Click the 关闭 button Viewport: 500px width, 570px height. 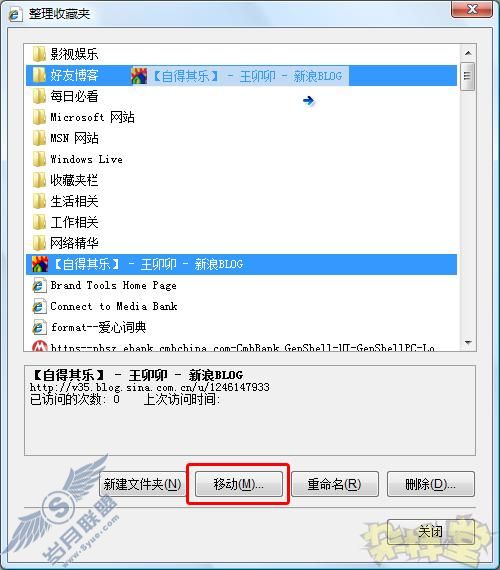click(431, 532)
